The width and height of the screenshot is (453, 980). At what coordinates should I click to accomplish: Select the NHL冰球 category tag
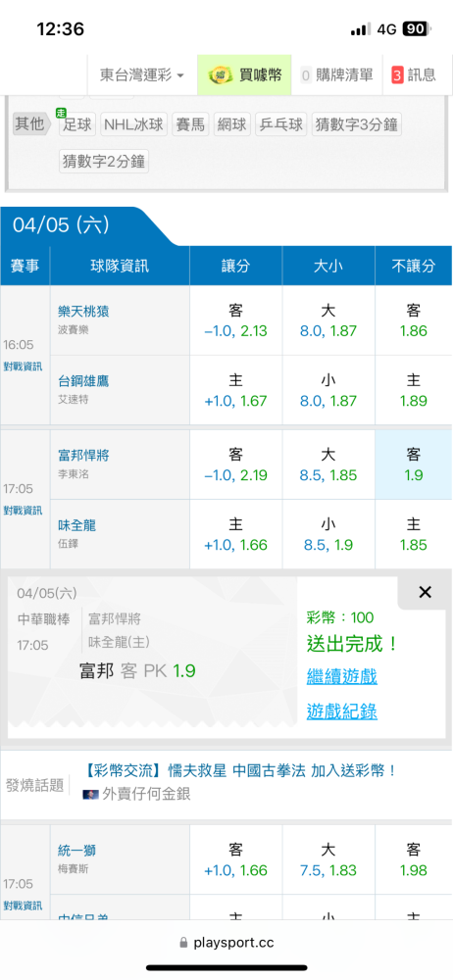coord(134,124)
